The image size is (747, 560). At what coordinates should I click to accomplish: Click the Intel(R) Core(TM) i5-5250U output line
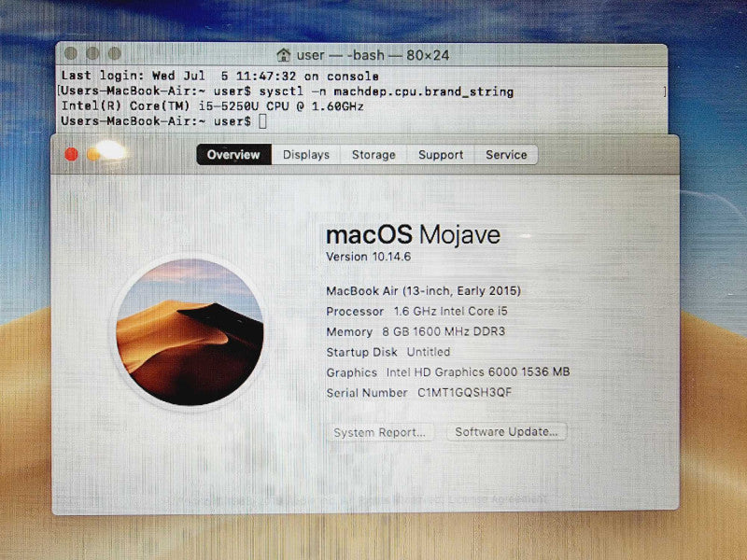(213, 106)
